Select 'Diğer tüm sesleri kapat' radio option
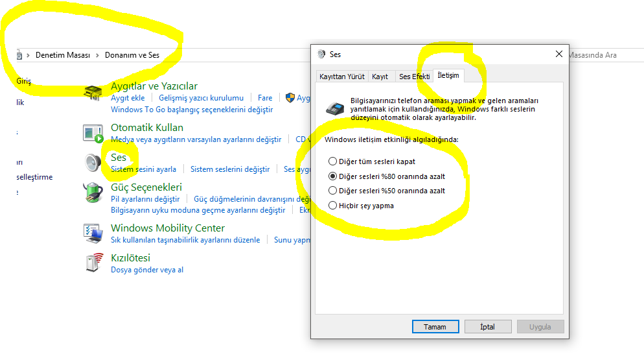 [x=372, y=161]
